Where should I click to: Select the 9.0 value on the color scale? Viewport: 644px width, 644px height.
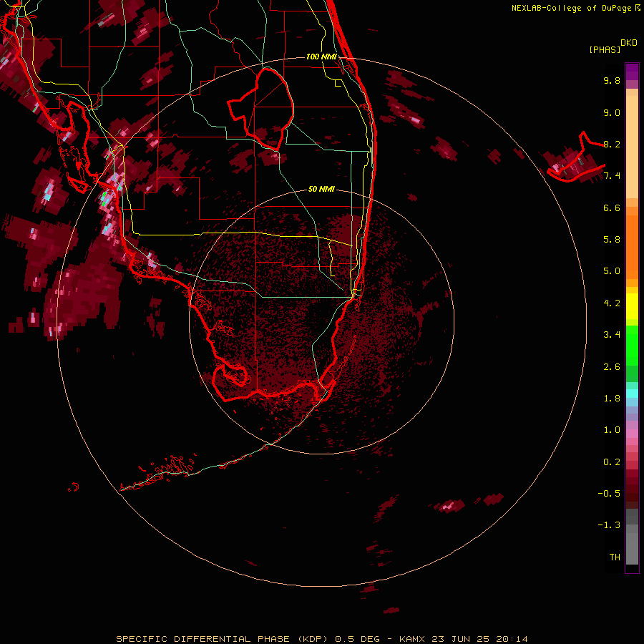pos(612,112)
